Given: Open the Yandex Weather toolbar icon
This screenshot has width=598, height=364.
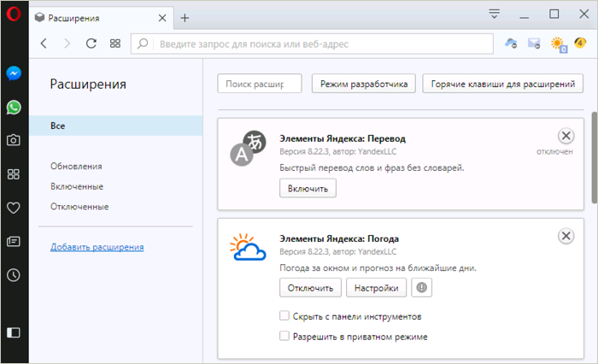Looking at the screenshot, I should click(559, 44).
